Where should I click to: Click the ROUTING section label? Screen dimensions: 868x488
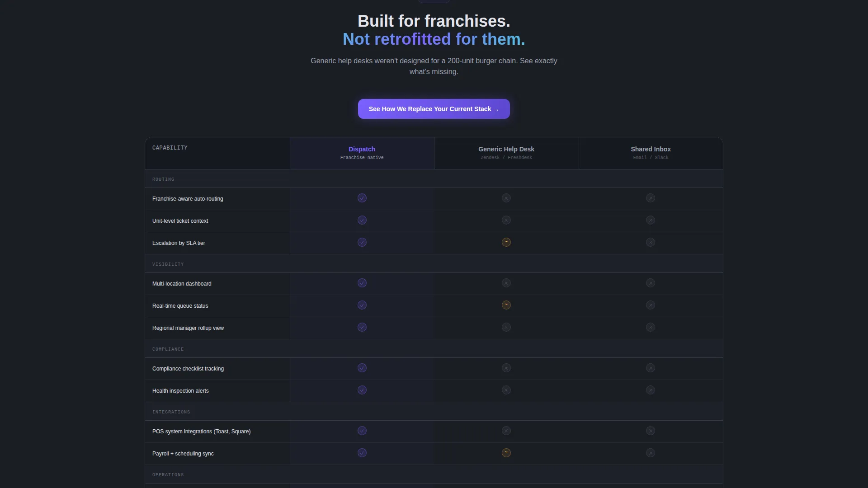(x=163, y=179)
